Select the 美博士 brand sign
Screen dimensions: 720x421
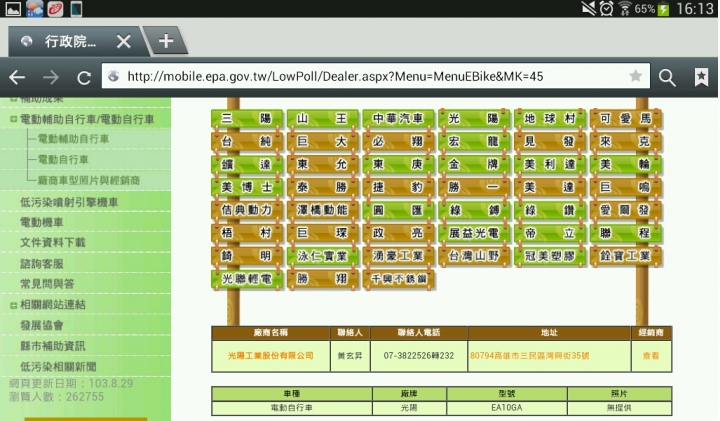247,187
